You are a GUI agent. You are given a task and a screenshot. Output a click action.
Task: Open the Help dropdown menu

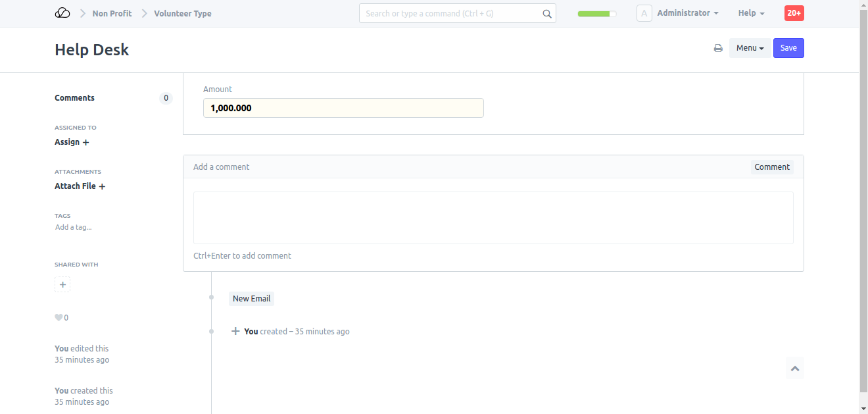(751, 13)
